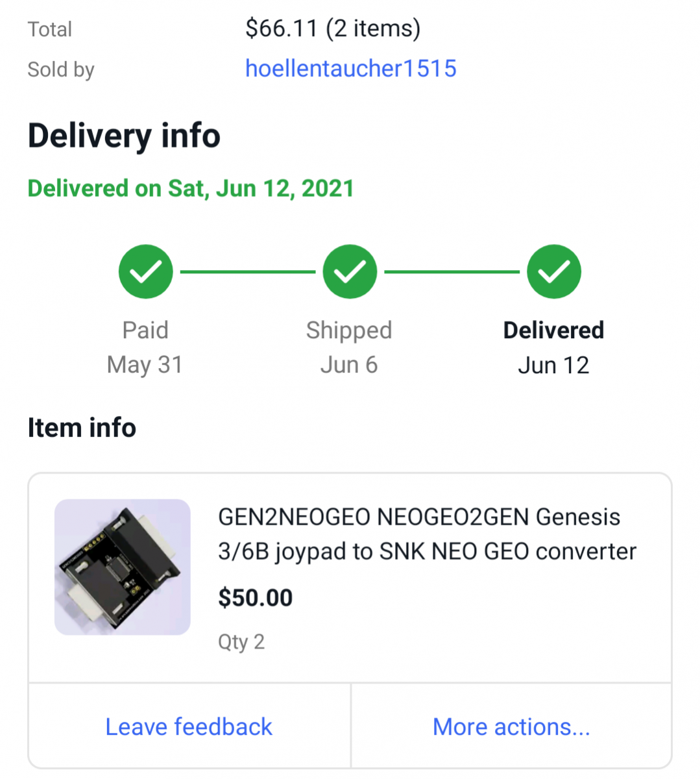Open the More actions... menu
Screen dimensions: 700x779
(x=511, y=726)
